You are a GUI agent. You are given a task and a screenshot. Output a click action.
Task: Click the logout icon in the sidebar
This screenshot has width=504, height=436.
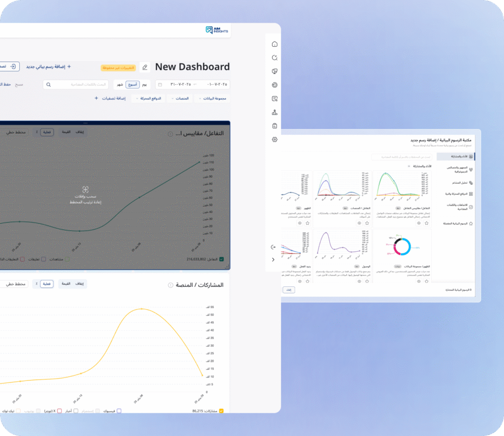click(274, 247)
